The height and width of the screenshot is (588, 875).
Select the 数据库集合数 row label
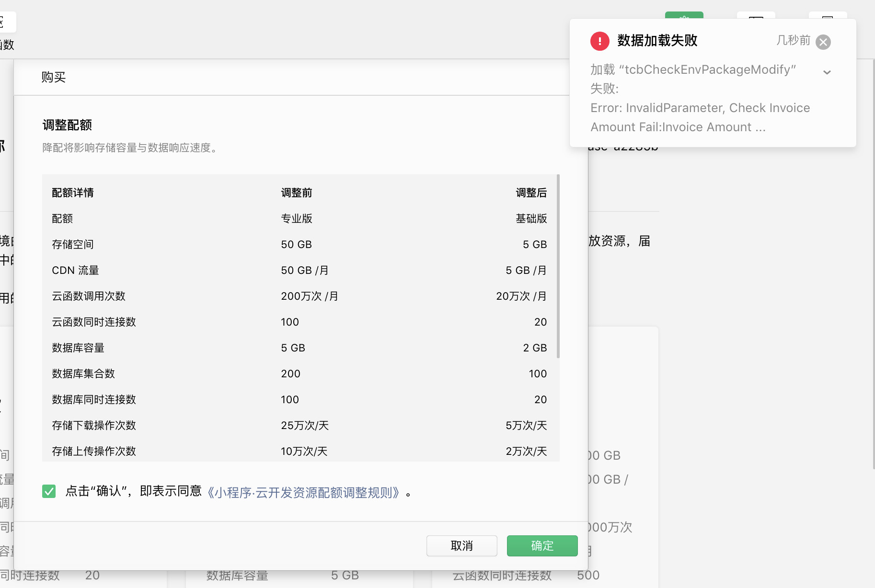coord(83,374)
